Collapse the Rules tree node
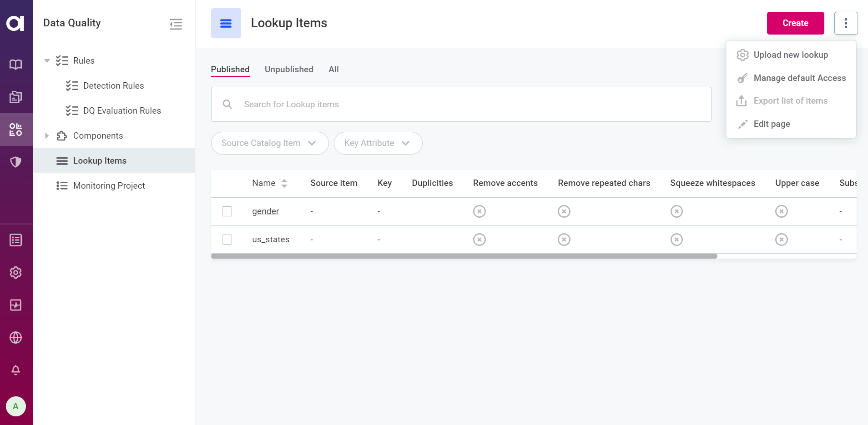The image size is (868, 425). [47, 61]
